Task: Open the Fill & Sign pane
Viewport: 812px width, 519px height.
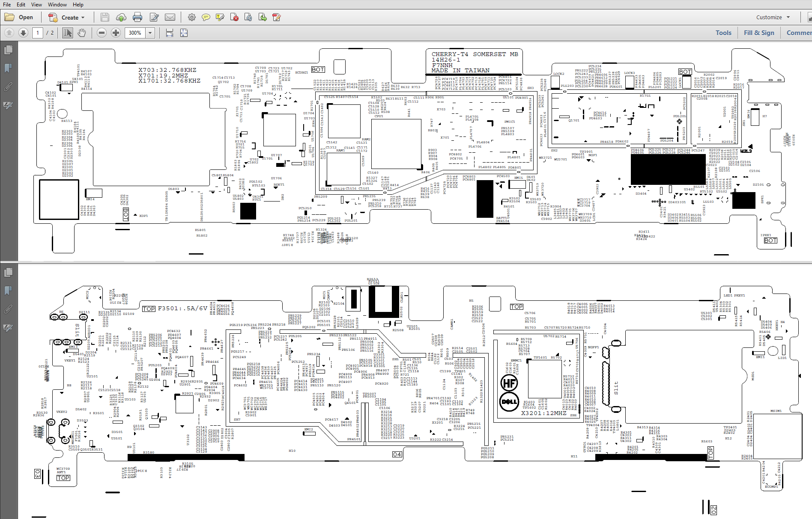Action: coord(758,33)
